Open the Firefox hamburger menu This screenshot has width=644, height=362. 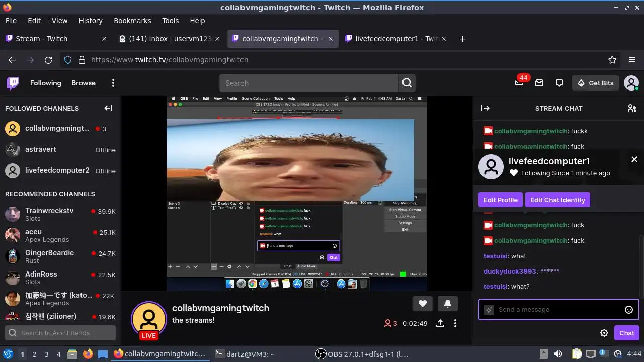pos(632,60)
